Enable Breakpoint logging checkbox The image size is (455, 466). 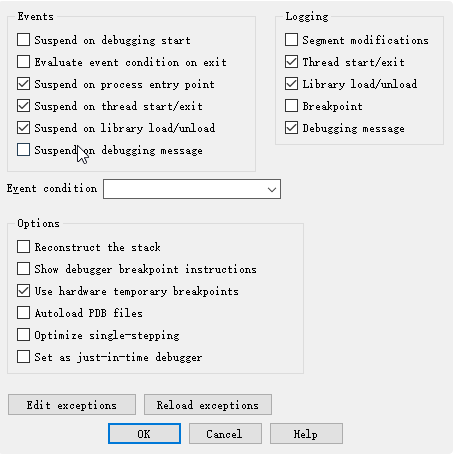291,106
